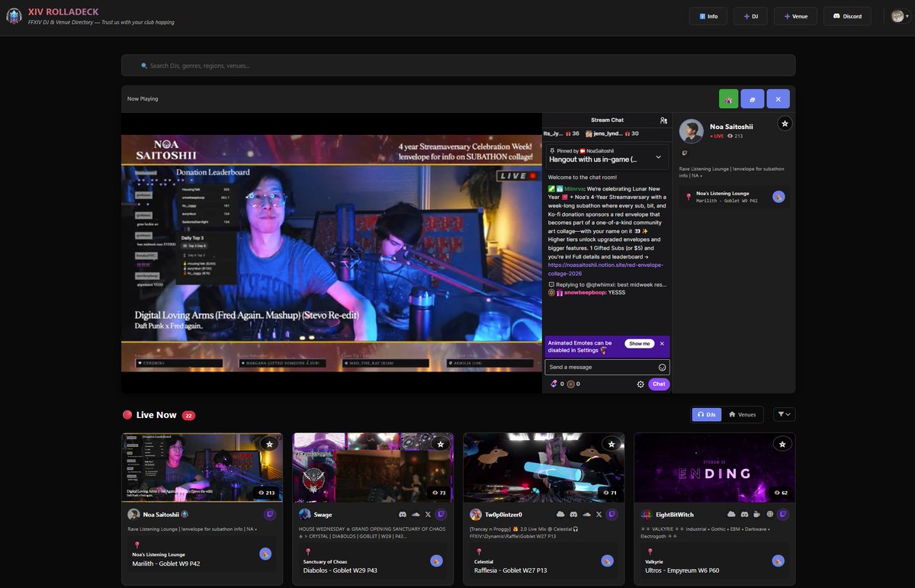
Task: Open the filter dropdown
Action: coord(784,414)
